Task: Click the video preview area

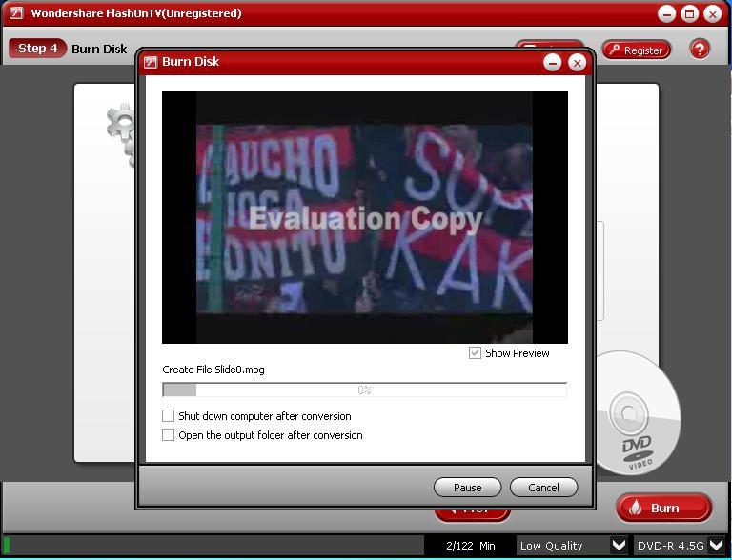Action: (365, 217)
